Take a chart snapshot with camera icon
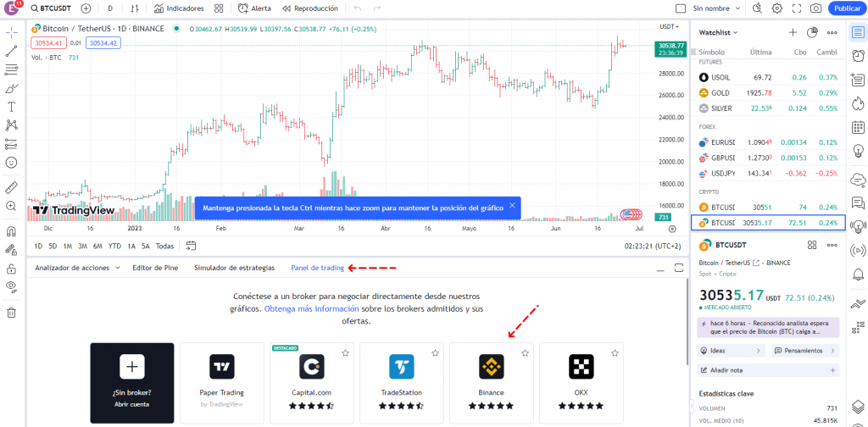This screenshot has height=427, width=868. click(x=816, y=8)
